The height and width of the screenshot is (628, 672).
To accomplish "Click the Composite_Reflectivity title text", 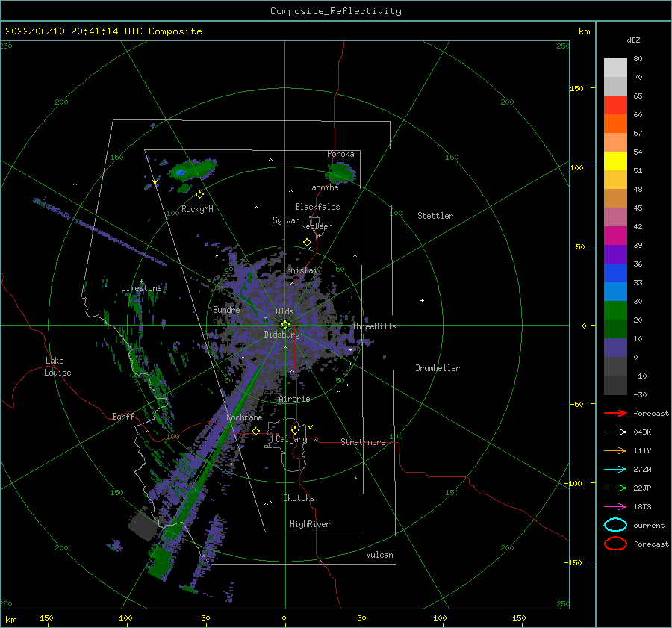I will coord(336,11).
